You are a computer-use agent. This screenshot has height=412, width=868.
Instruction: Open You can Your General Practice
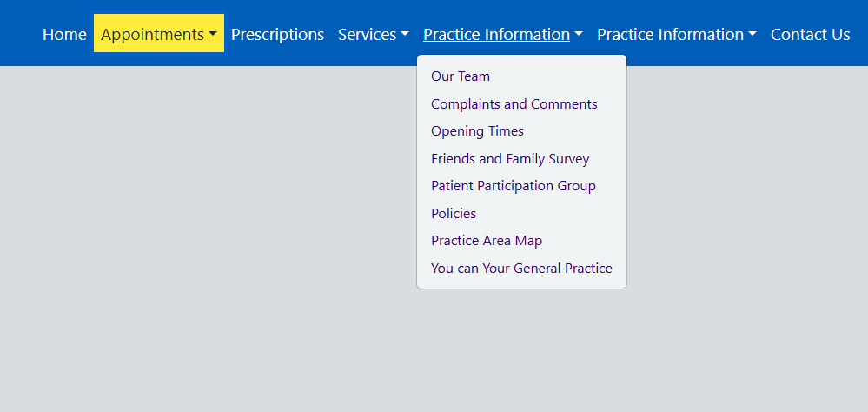521,269
